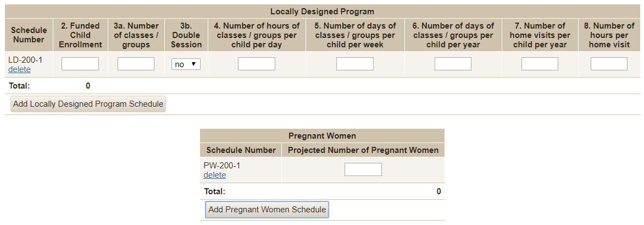Focus the home visits per child per year field
The width and height of the screenshot is (644, 225).
click(x=540, y=64)
